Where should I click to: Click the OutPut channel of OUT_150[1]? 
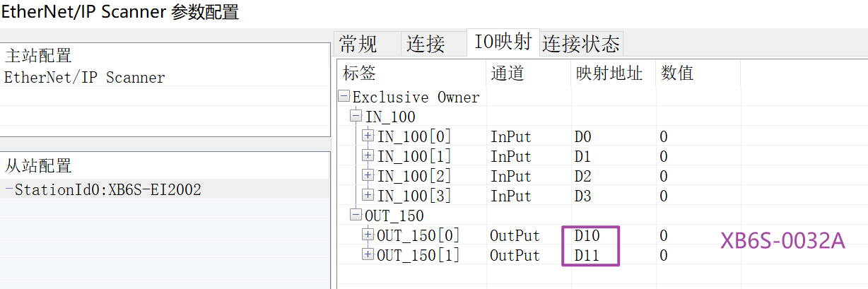[515, 256]
